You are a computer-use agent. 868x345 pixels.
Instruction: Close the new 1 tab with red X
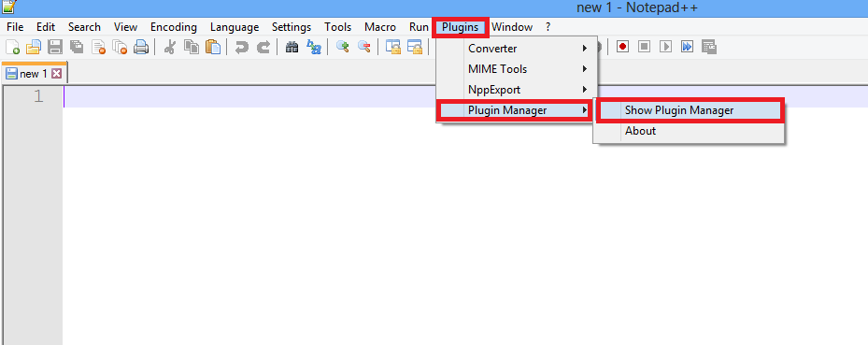coord(56,74)
